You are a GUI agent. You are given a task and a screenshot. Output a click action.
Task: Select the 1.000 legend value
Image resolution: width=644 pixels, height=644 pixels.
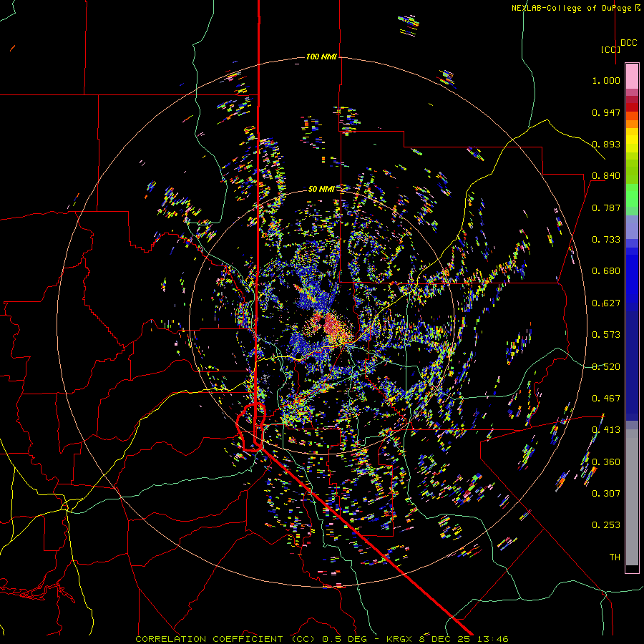pyautogui.click(x=606, y=80)
